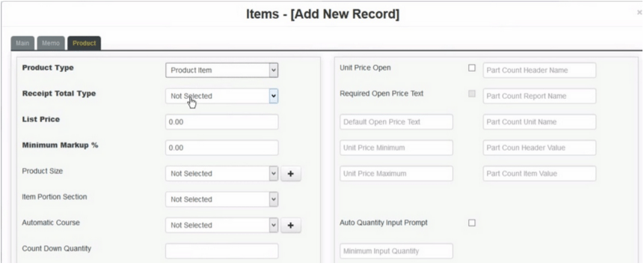Click the Part Count Header Name field
Image resolution: width=644 pixels, height=275 pixels.
tap(539, 70)
